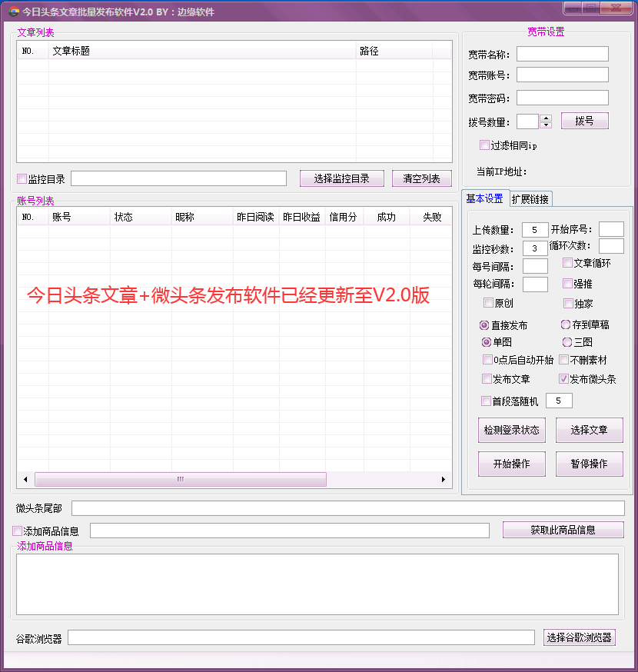Click the 监控目录 path field
The image size is (638, 672).
178,178
